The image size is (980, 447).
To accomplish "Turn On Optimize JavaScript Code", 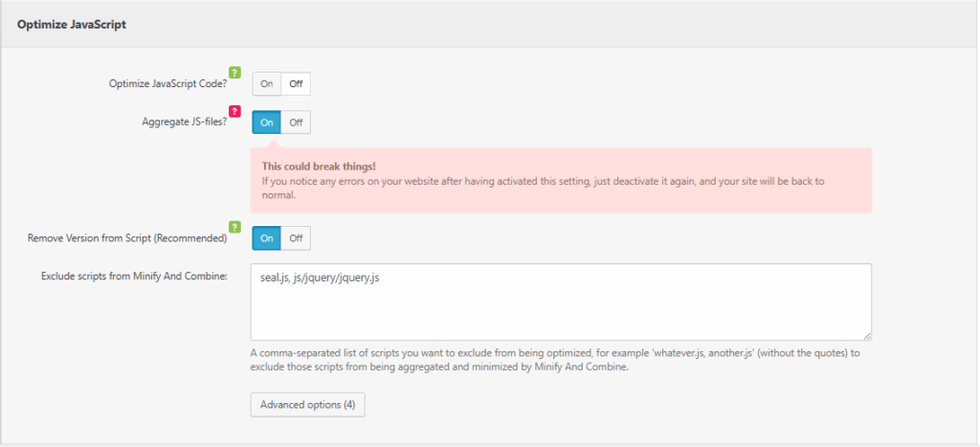I will pyautogui.click(x=267, y=83).
